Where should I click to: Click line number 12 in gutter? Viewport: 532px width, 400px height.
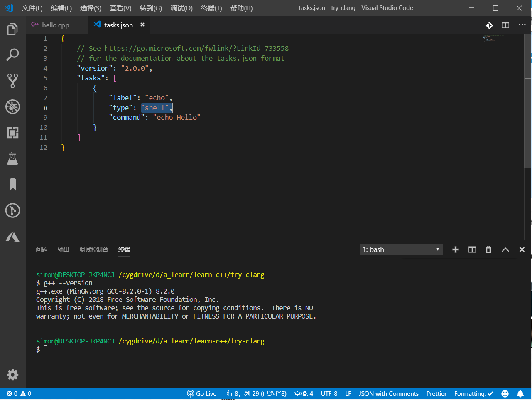44,148
